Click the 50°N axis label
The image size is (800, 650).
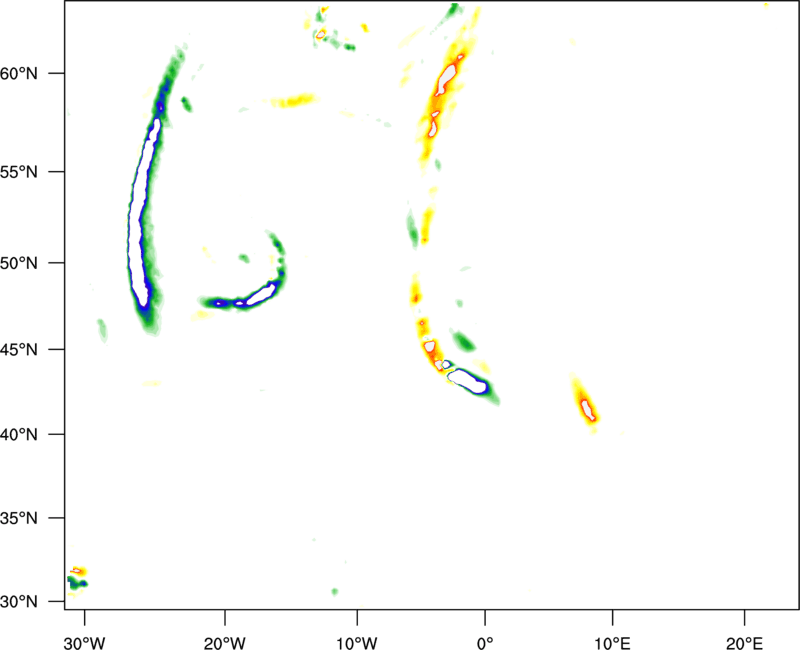pos(19,263)
